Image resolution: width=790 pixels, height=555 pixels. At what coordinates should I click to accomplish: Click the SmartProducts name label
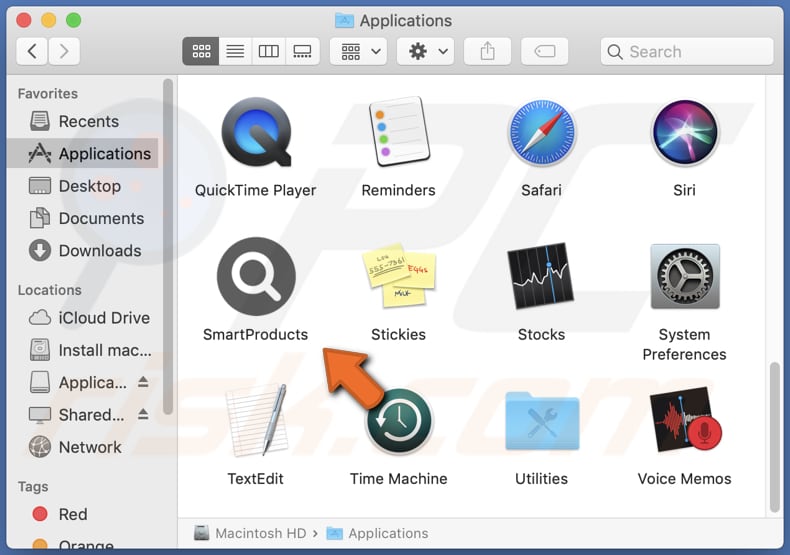[256, 334]
